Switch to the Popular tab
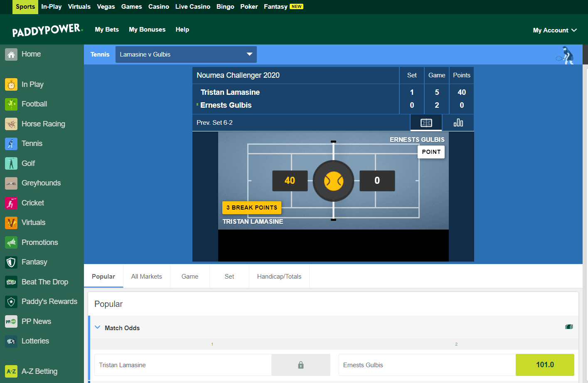 103,277
